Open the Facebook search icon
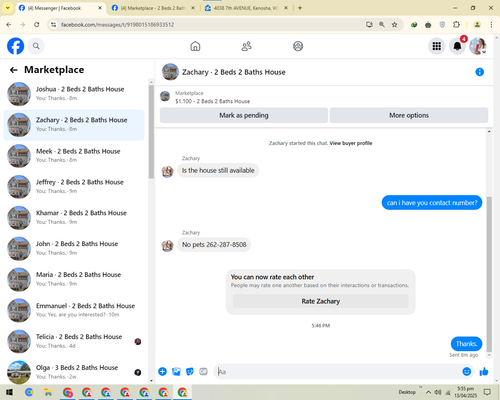The height and width of the screenshot is (400, 500). click(36, 46)
